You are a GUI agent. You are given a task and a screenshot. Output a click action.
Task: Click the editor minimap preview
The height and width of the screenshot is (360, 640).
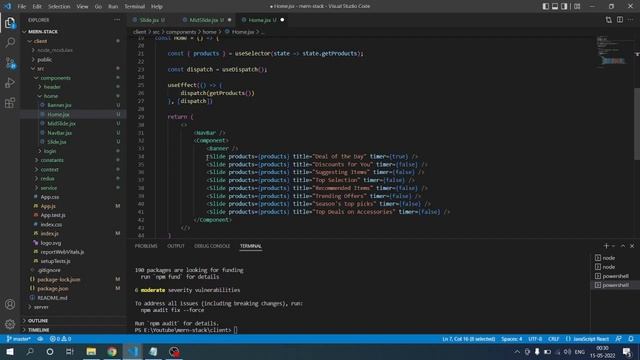coord(611,51)
